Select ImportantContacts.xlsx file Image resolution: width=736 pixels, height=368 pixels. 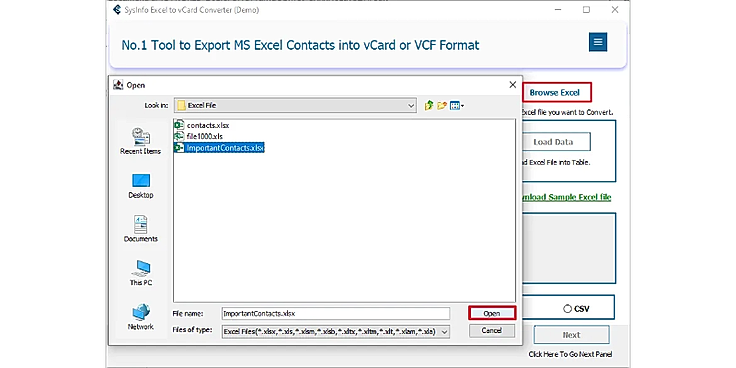219,147
